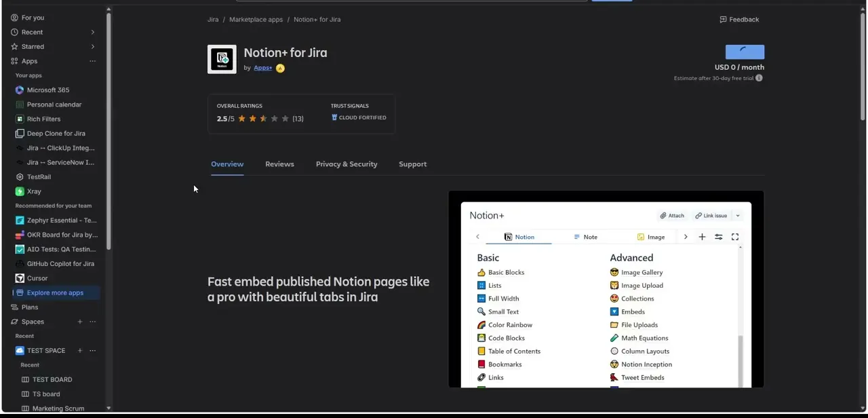Click the 'OVERALL RATINGS' label
Viewport: 868px width, 418px height.
pyautogui.click(x=239, y=106)
